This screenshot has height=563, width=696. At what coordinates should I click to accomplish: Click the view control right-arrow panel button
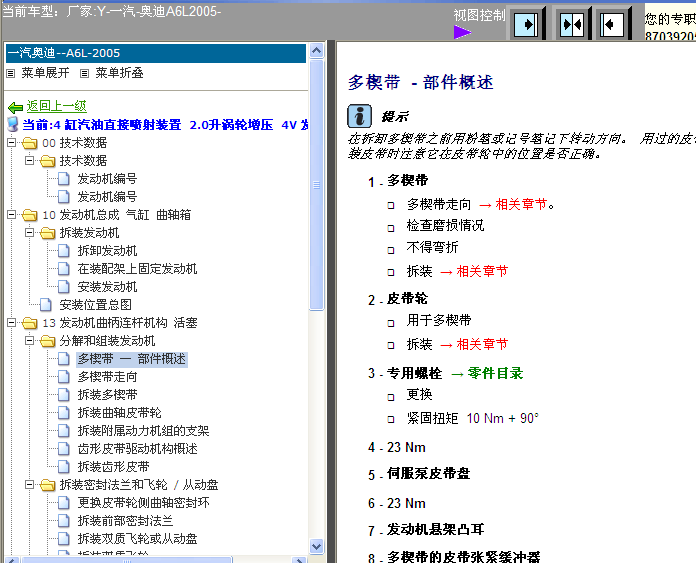pos(527,24)
